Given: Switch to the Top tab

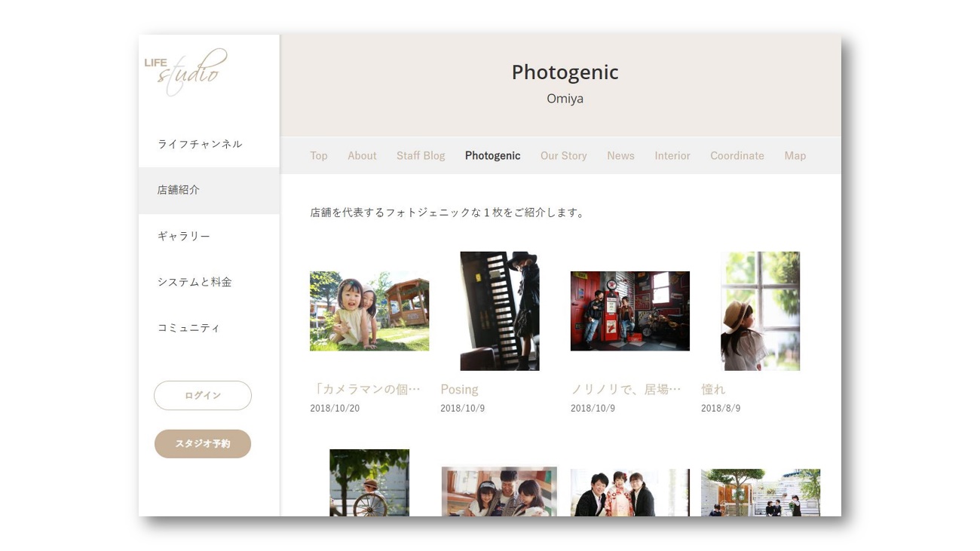Looking at the screenshot, I should click(x=319, y=156).
